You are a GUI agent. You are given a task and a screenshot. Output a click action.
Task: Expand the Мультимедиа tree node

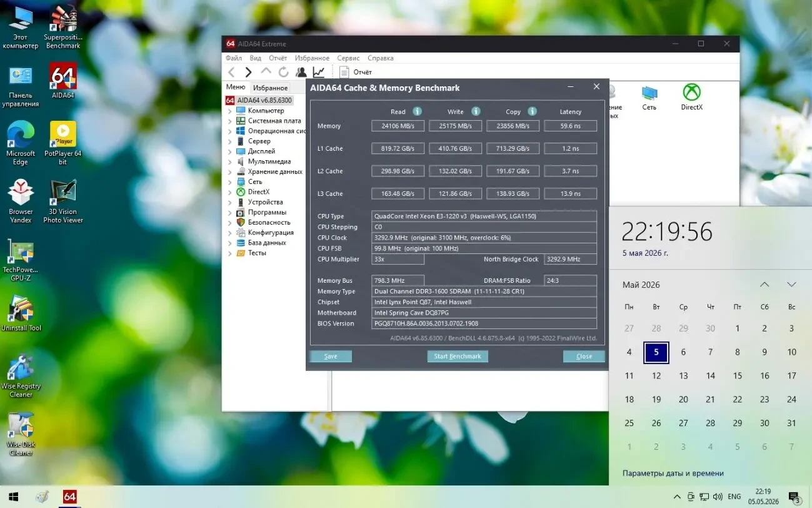point(229,161)
